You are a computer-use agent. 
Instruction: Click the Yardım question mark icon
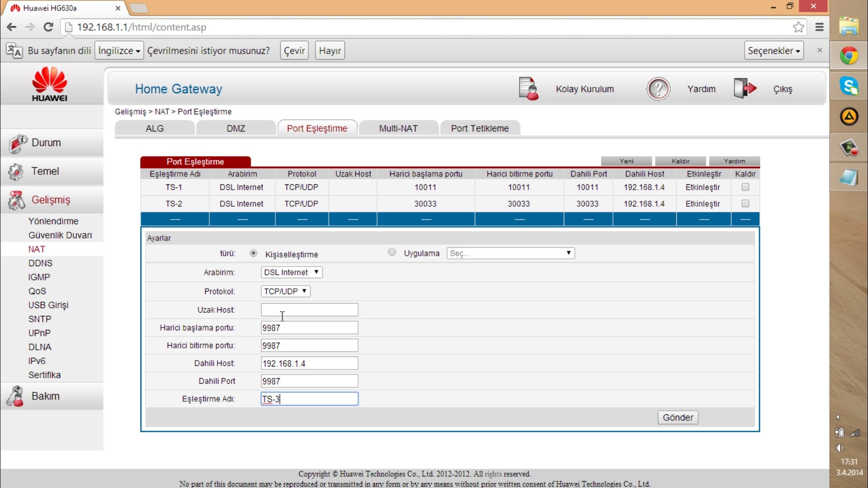(658, 89)
